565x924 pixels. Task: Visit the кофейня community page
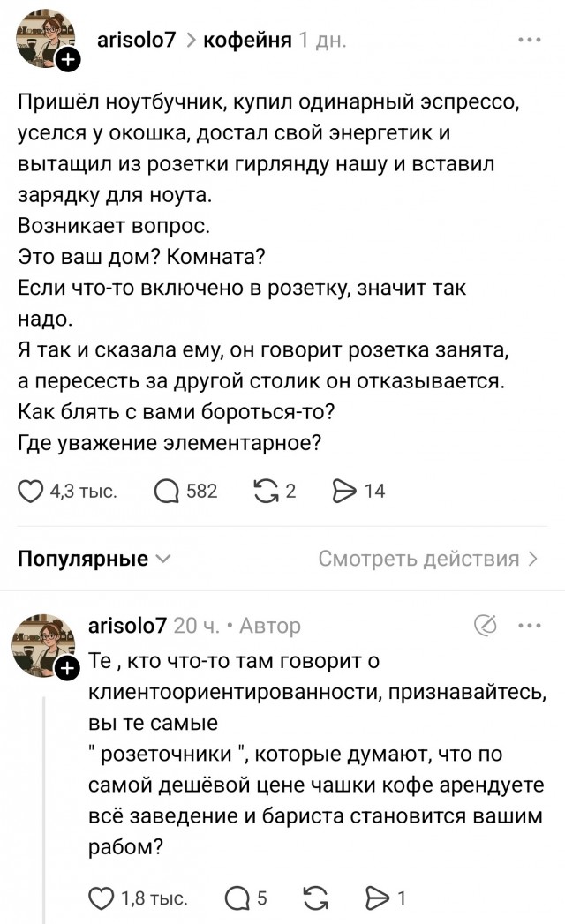point(244,38)
